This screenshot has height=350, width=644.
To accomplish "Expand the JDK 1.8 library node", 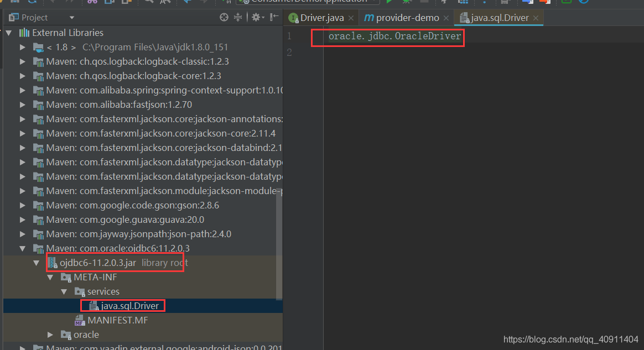I will [x=23, y=47].
